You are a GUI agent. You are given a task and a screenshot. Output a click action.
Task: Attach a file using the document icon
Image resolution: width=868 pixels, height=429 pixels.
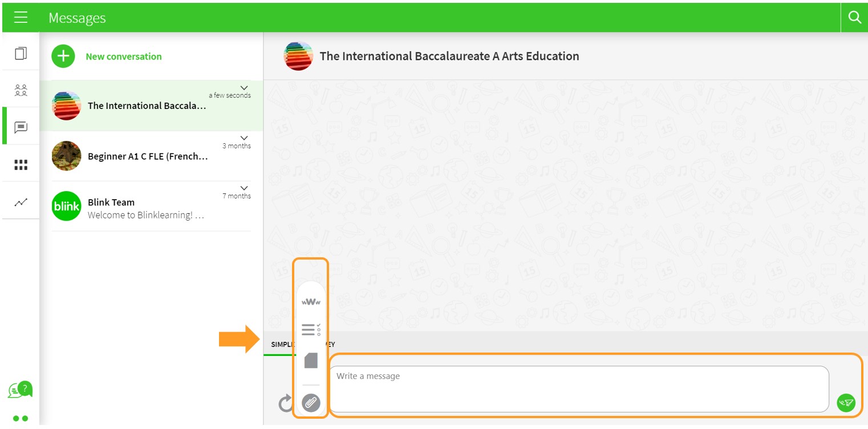(x=311, y=361)
